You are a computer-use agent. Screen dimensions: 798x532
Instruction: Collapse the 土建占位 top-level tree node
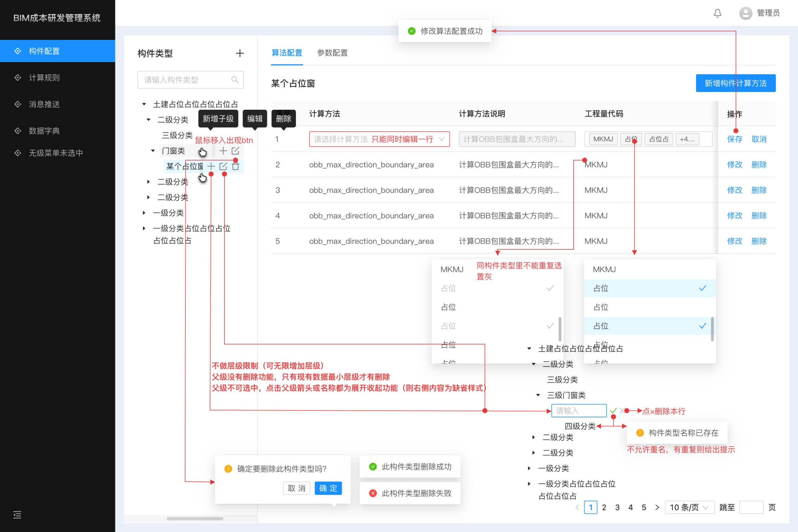[x=144, y=104]
